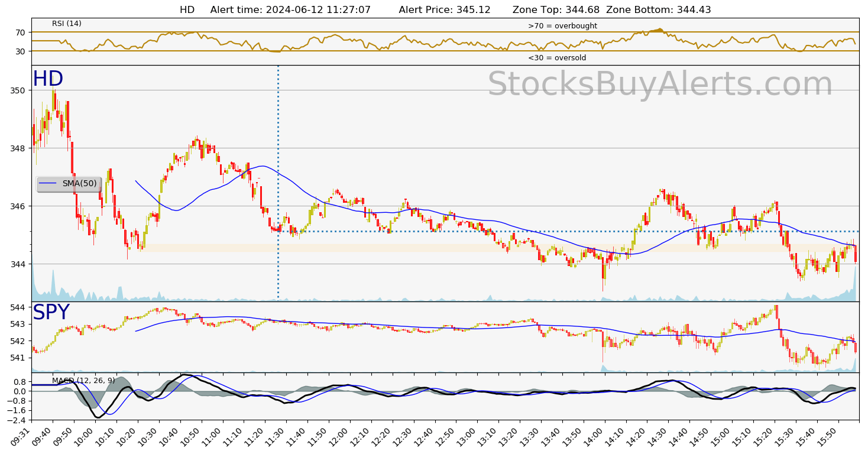Image resolution: width=868 pixels, height=454 pixels.
Task: Click the 10:50 time axis label
Action: point(190,436)
